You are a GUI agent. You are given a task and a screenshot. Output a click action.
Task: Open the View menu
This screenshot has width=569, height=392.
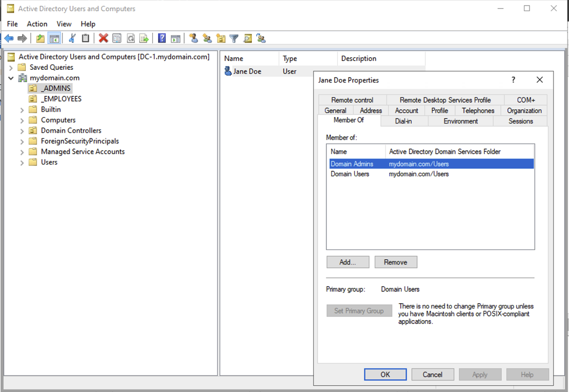pyautogui.click(x=64, y=24)
